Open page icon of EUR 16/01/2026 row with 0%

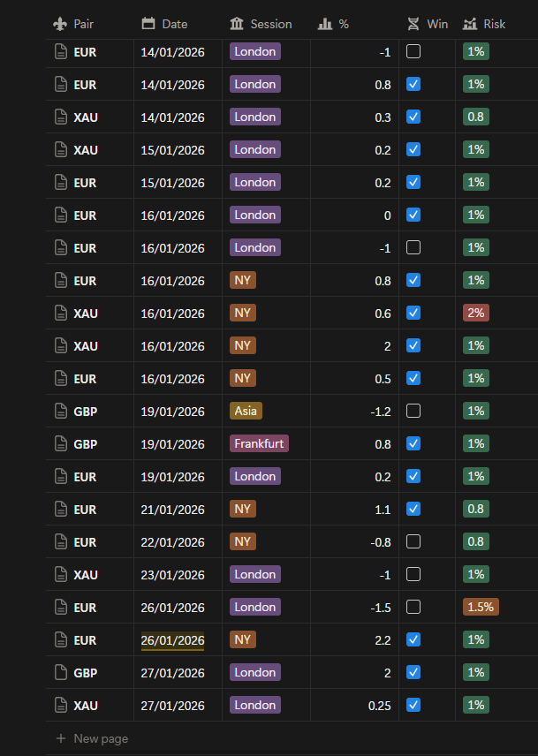click(61, 215)
